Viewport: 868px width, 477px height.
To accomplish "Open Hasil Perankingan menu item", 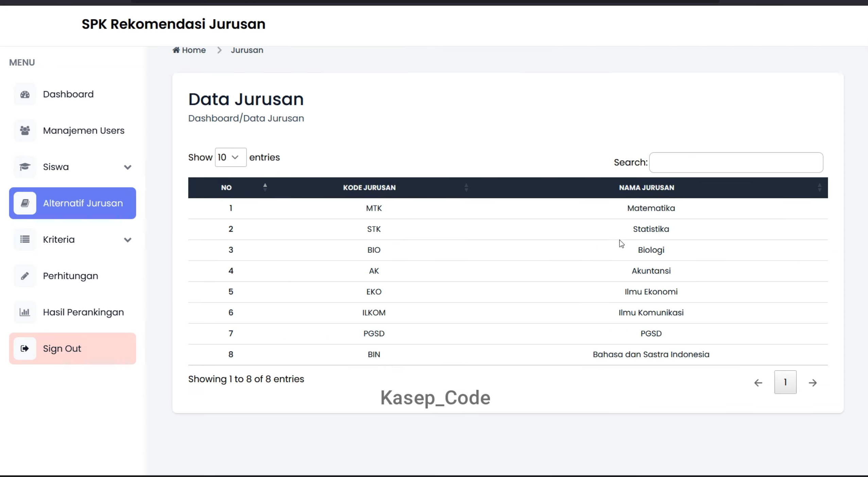I will click(x=72, y=312).
